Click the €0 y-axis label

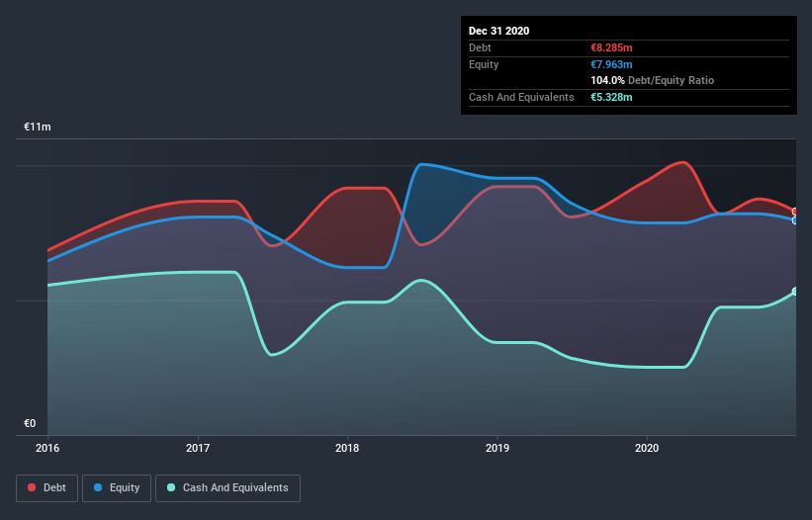tap(30, 423)
